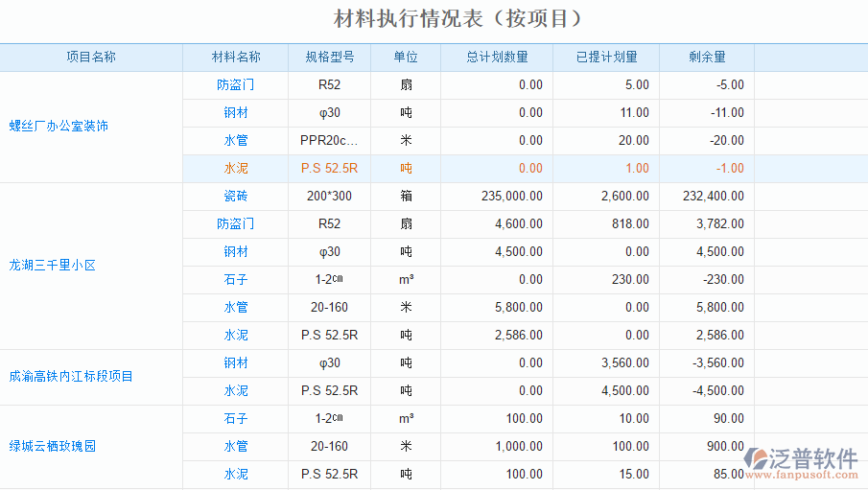Click 水管 material with spec PPR20c…
Image resolution: width=868 pixels, height=490 pixels.
click(235, 141)
